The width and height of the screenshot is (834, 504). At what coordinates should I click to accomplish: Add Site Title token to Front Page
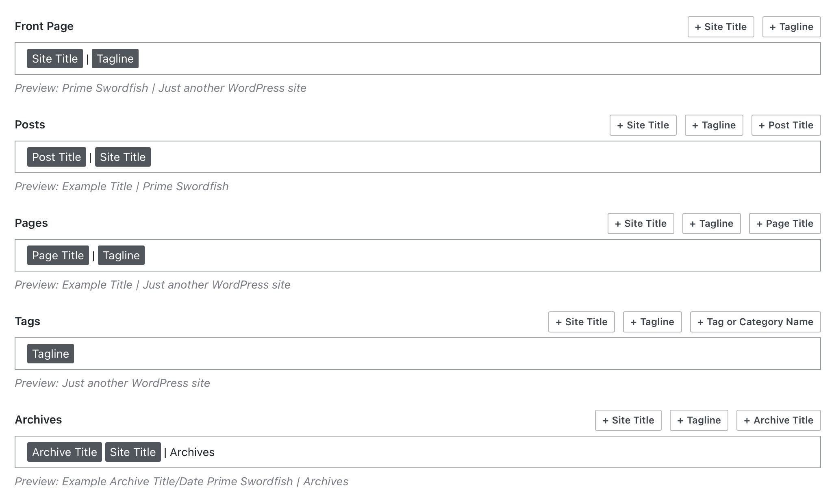720,27
